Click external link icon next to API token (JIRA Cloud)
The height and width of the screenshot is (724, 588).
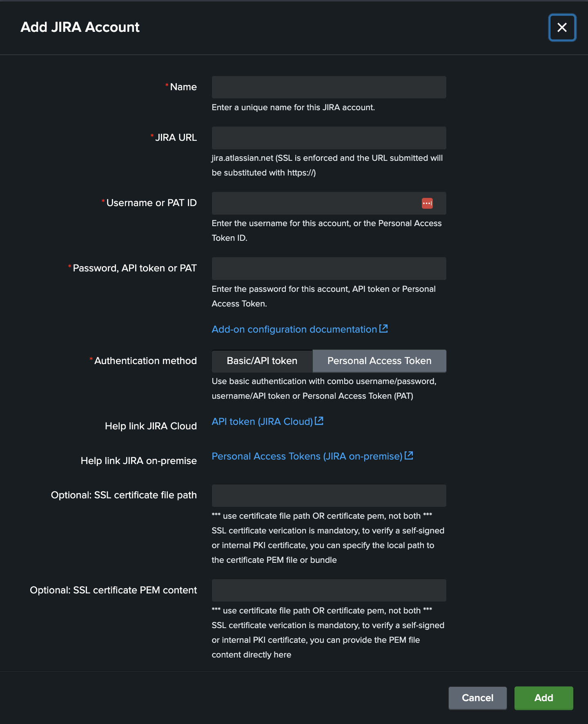click(x=319, y=421)
